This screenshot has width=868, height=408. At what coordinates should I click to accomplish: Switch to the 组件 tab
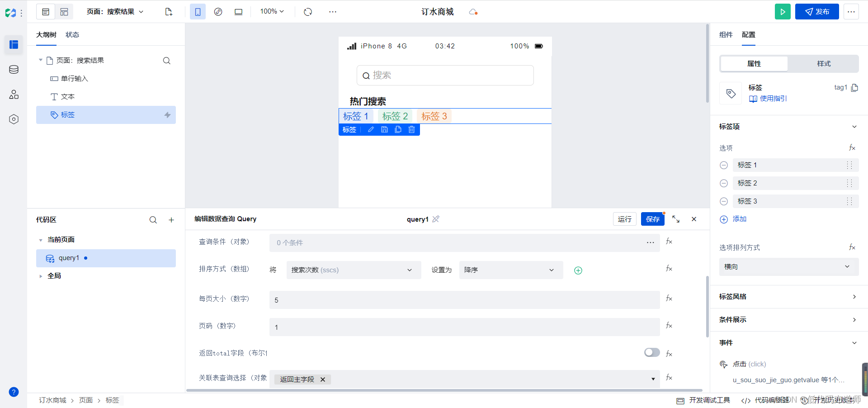point(726,35)
